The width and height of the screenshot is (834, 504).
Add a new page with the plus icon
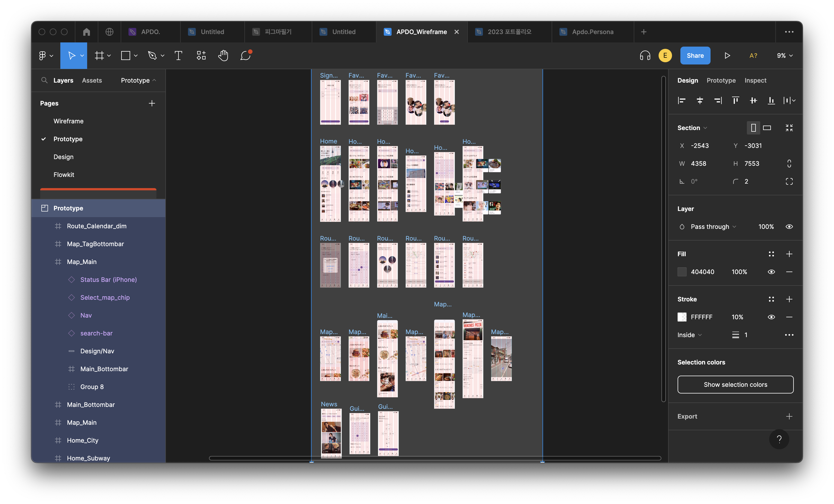152,103
